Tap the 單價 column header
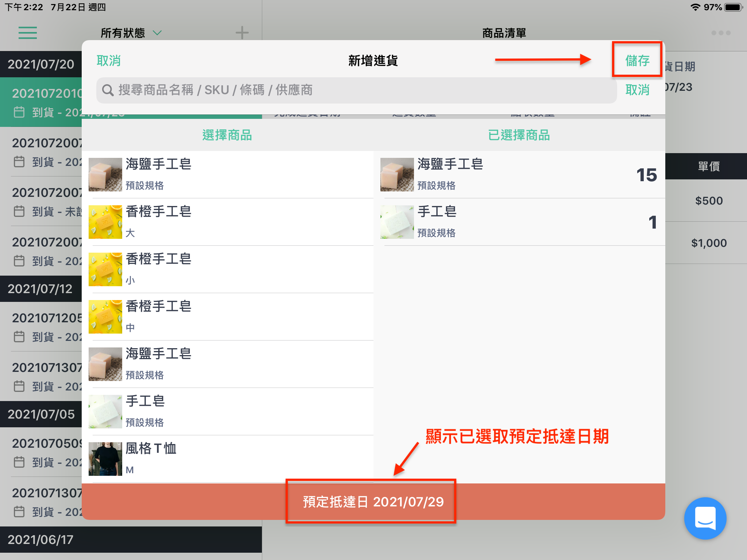Screen dimensions: 747x560 tap(709, 166)
